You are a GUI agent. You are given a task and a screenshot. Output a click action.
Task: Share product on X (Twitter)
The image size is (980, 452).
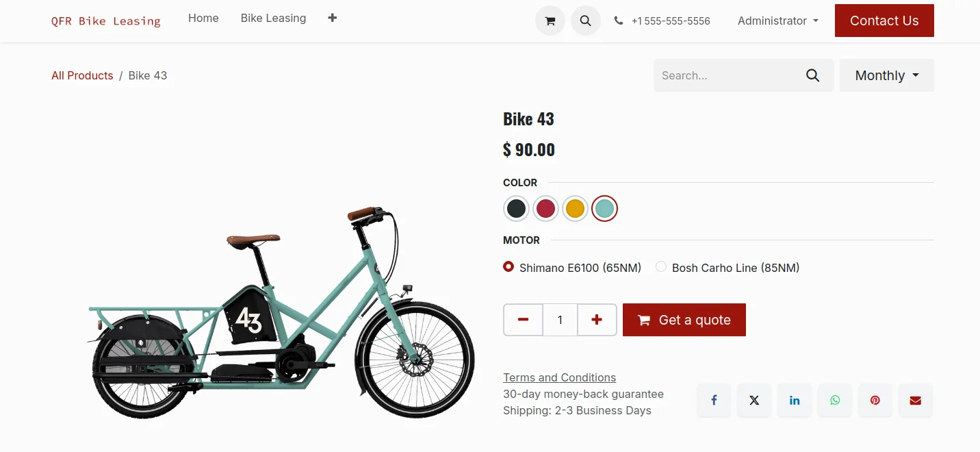point(754,401)
